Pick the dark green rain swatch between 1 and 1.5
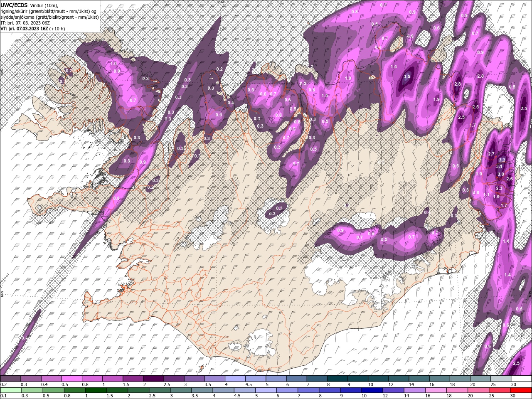This screenshot has width=532, height=399. coord(96,390)
